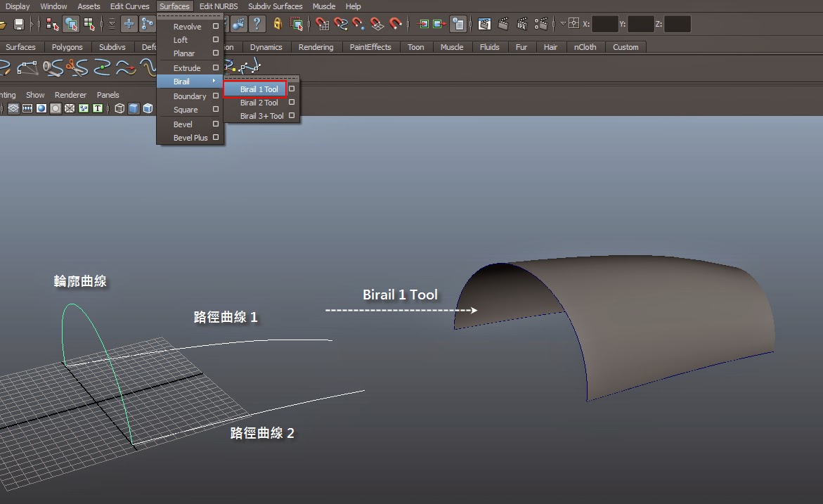Select the snap to grids magnet icon
823x504 pixels.
pos(321,23)
